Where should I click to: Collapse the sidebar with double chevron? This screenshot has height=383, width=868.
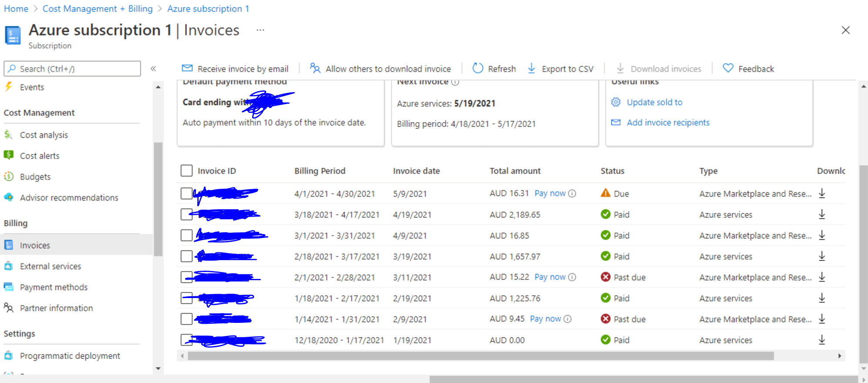pos(153,68)
